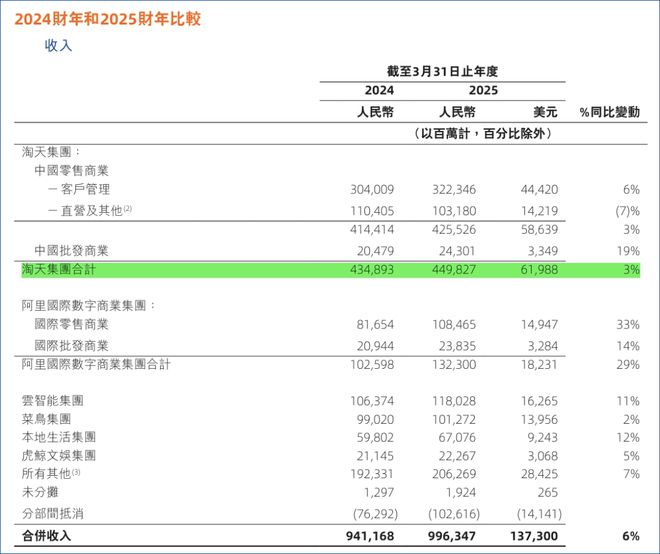660x554 pixels.
Task: Select the highlighted 淘天集團合計 row label
Action: pos(59,269)
